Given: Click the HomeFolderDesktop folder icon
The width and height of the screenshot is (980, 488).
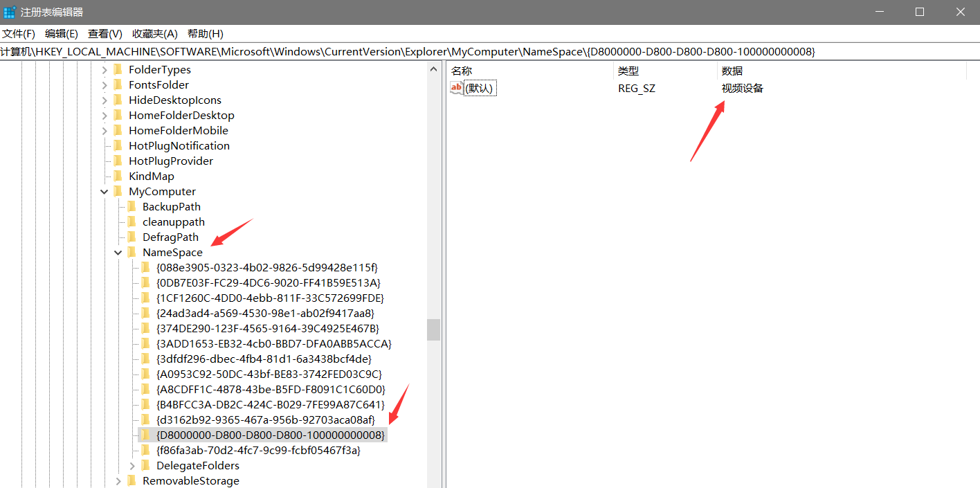Looking at the screenshot, I should [x=118, y=115].
